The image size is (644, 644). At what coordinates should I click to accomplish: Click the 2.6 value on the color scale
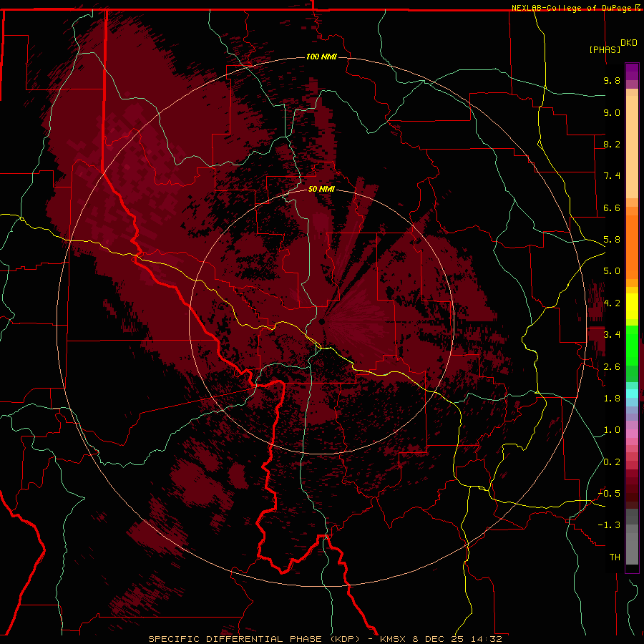(x=612, y=367)
